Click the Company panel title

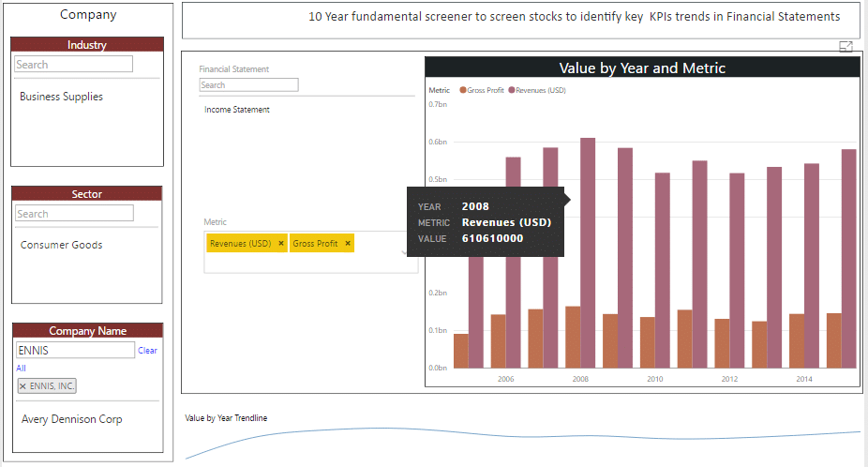coord(88,14)
